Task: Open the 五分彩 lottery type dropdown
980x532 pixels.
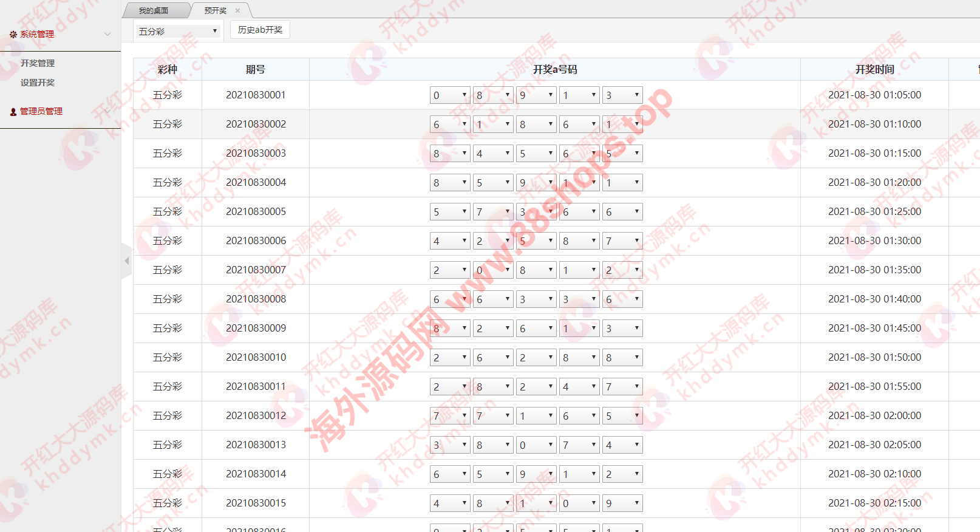Action: (177, 31)
